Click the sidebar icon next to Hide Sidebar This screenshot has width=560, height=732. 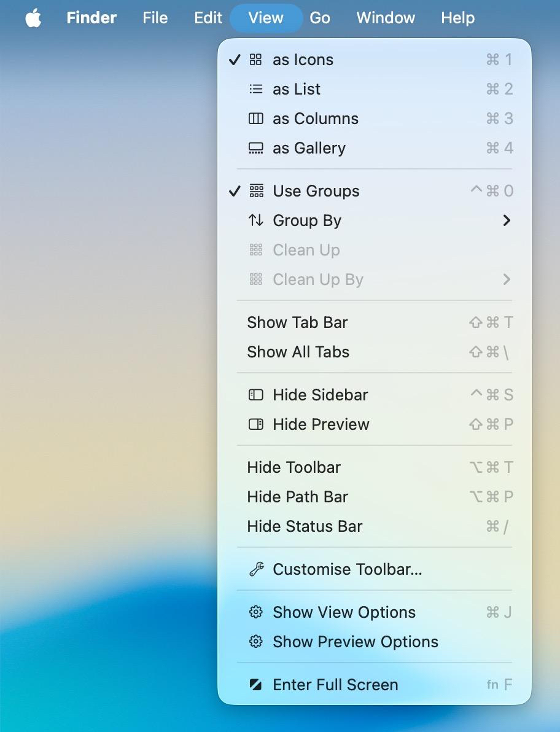[x=255, y=395]
